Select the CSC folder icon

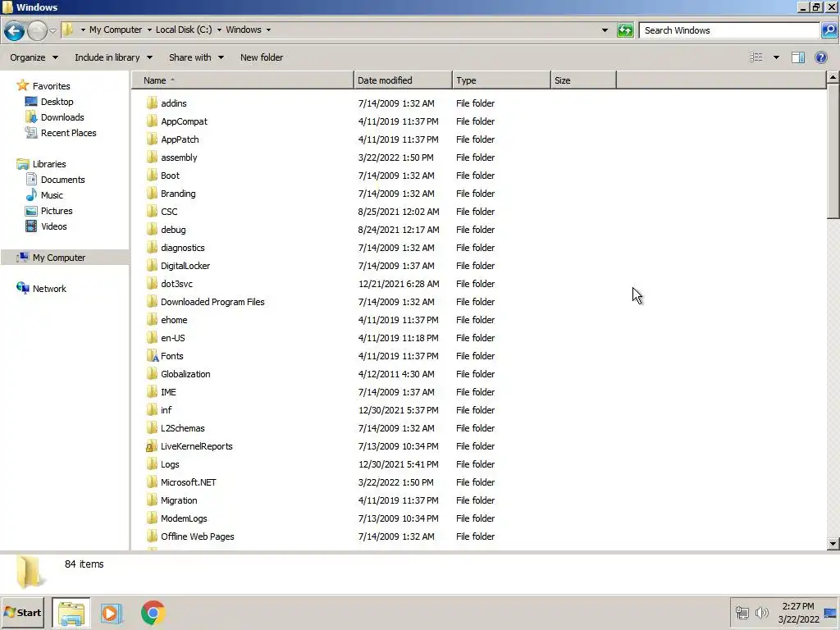click(152, 211)
